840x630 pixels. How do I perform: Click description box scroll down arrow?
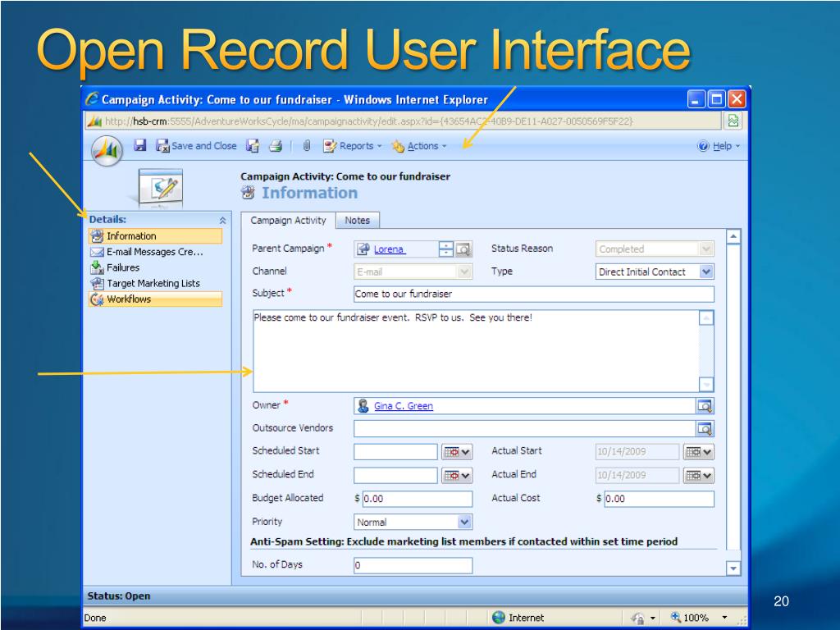706,384
